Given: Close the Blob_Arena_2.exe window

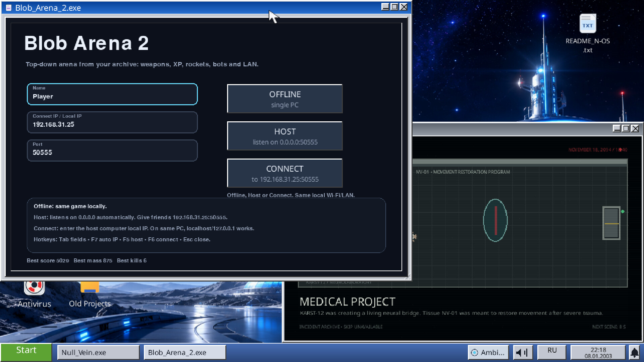Looking at the screenshot, I should [404, 7].
